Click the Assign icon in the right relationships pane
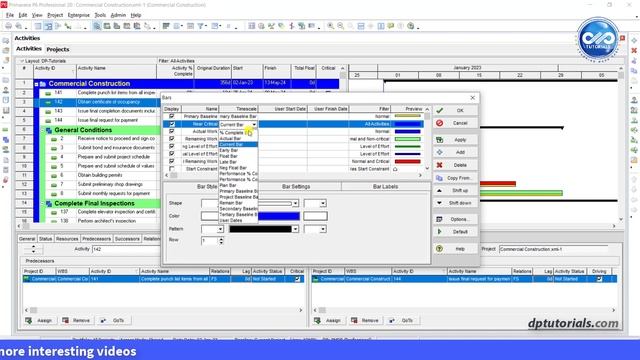Screen dimensions: 640x360 [318, 320]
